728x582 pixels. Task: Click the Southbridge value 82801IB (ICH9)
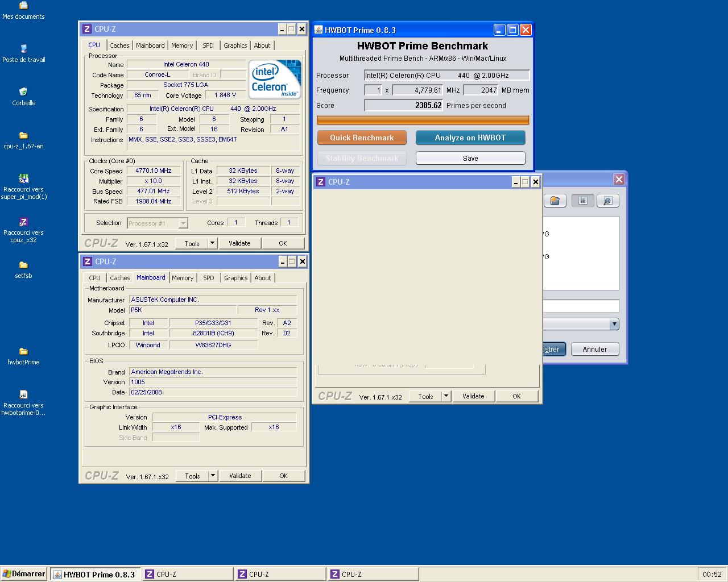213,333
